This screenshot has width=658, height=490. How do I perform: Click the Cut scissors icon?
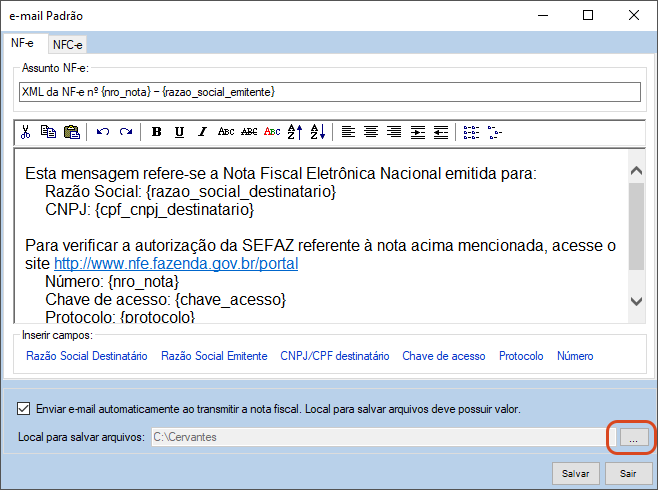(26, 132)
